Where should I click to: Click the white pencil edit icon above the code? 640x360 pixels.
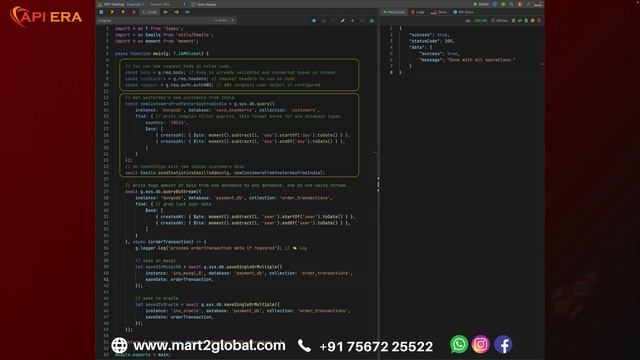coord(343,20)
